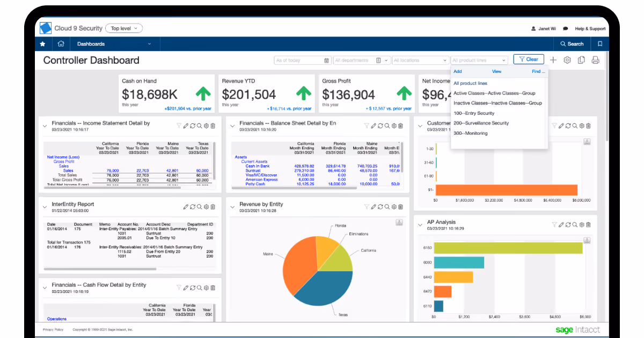This screenshot has height=338, width=644.
Task: Print the dashboard with printer icon
Action: 595,60
